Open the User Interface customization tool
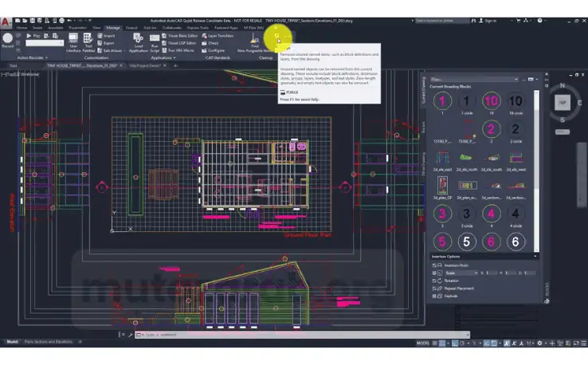This screenshot has height=365, width=588. click(x=73, y=43)
